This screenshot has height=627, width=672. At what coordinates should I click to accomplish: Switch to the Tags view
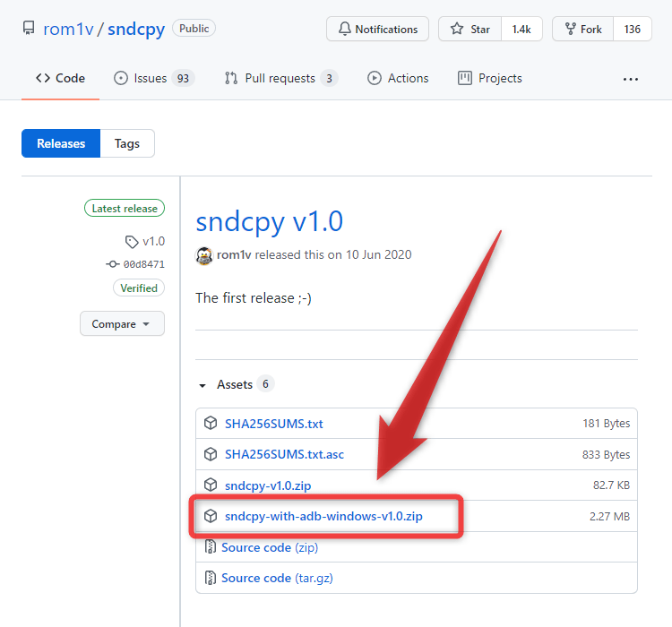point(127,143)
